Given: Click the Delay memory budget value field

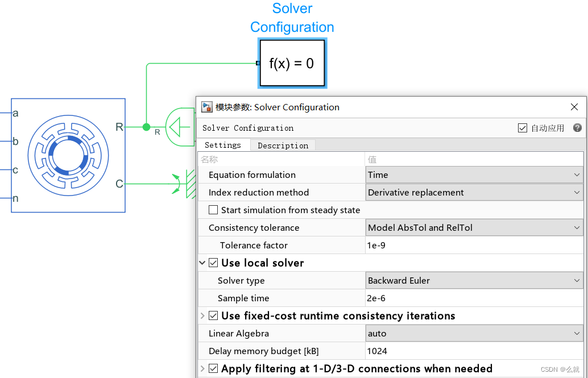Looking at the screenshot, I should click(474, 351).
